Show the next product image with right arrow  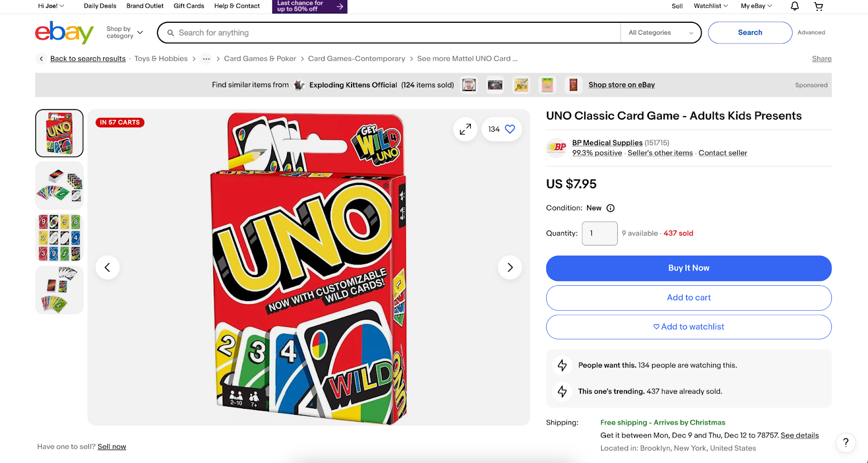tap(509, 267)
